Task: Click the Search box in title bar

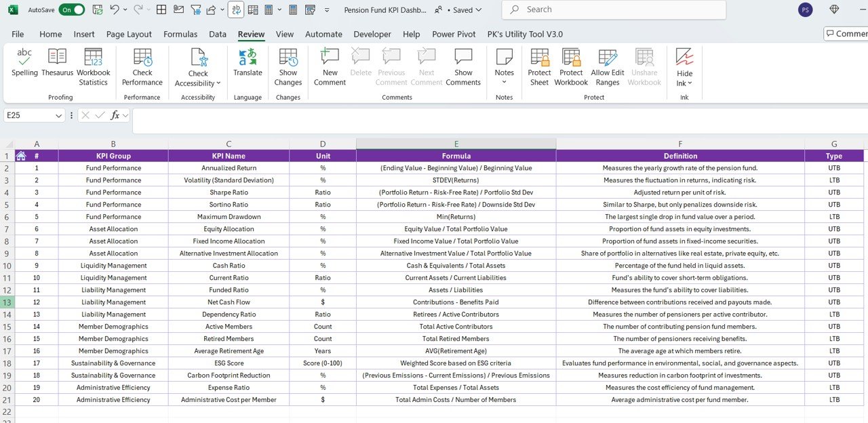Action: point(614,9)
